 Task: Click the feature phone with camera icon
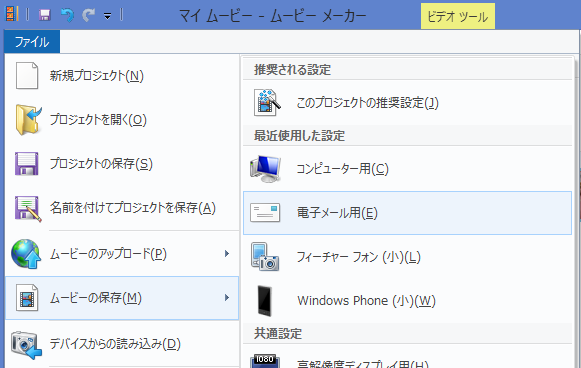(x=265, y=257)
